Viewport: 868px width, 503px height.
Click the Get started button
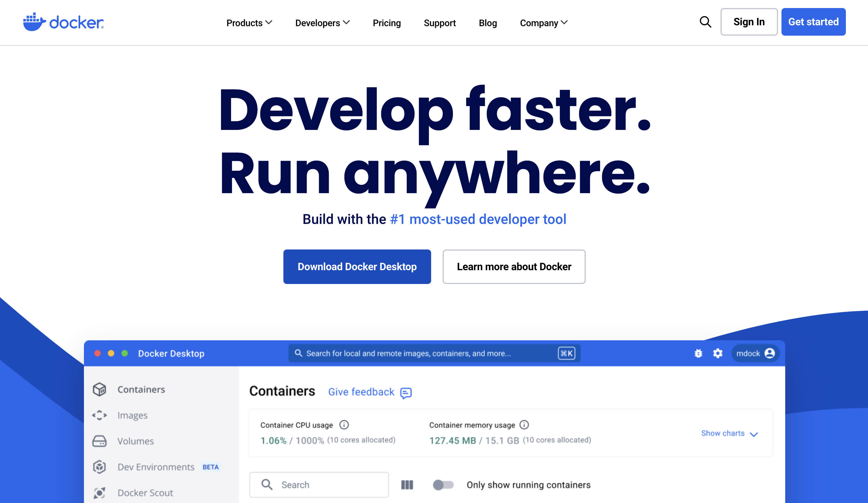813,22
